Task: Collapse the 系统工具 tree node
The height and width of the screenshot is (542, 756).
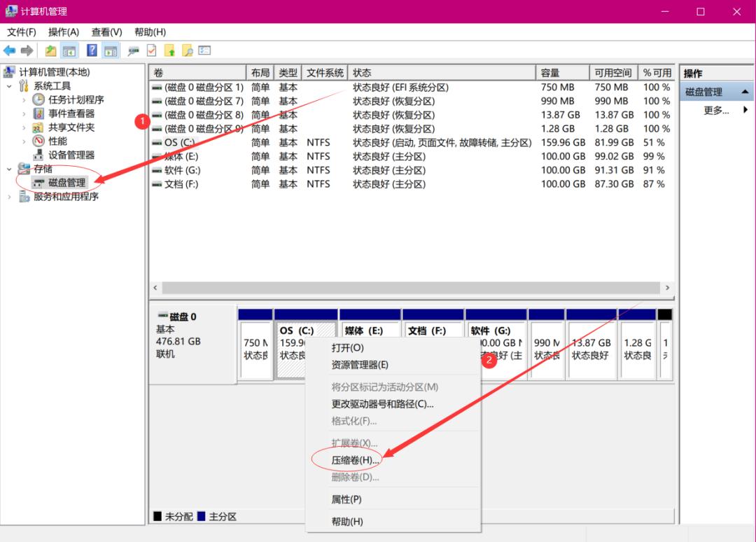Action: pyautogui.click(x=9, y=86)
